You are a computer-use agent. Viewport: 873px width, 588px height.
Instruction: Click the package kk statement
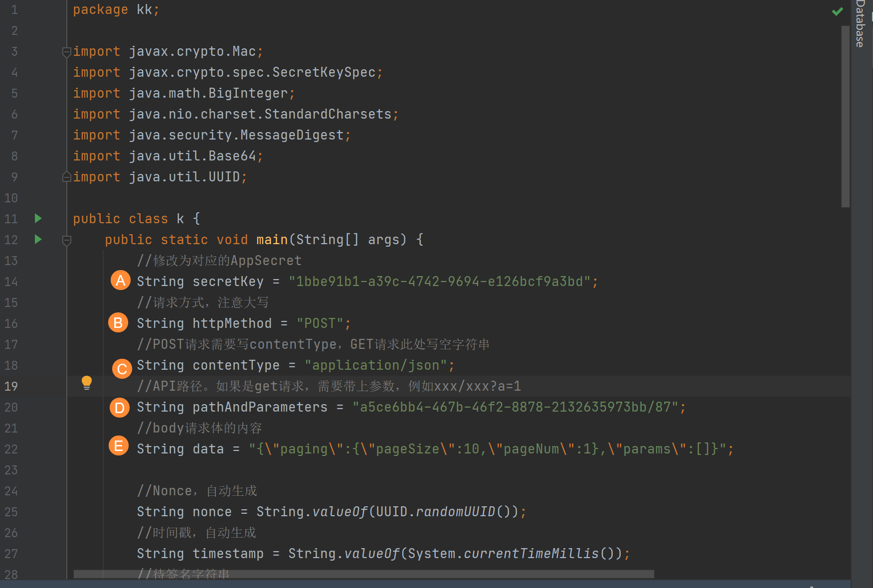(x=116, y=9)
